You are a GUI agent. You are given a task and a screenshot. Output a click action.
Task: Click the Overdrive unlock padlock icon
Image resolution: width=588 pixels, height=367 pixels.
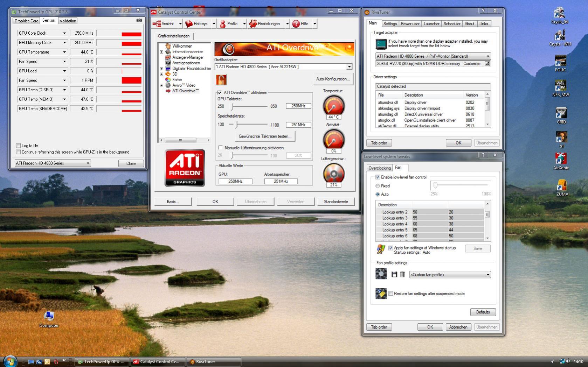pos(221,80)
